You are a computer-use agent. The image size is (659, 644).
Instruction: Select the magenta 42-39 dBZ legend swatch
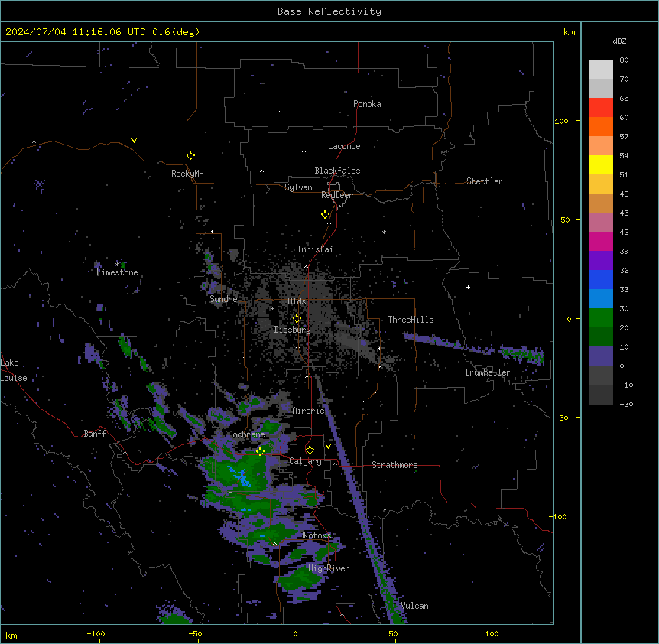click(601, 242)
